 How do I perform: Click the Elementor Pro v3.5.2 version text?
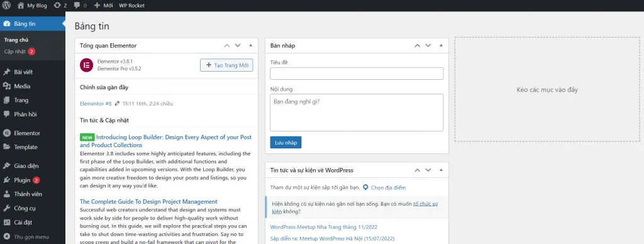tap(119, 69)
